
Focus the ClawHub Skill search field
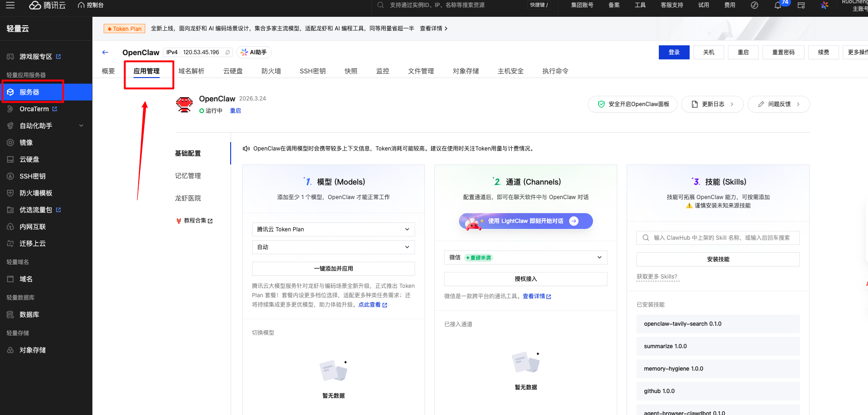point(718,238)
